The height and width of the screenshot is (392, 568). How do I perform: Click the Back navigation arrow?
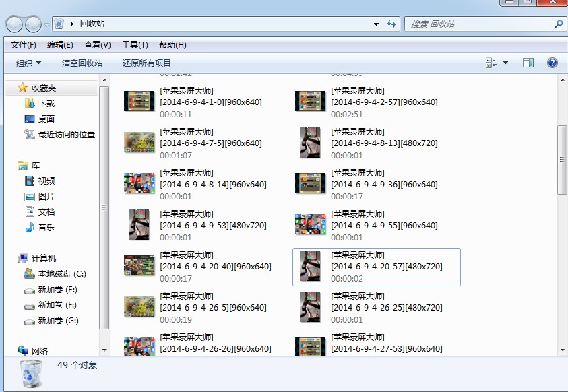(x=14, y=24)
